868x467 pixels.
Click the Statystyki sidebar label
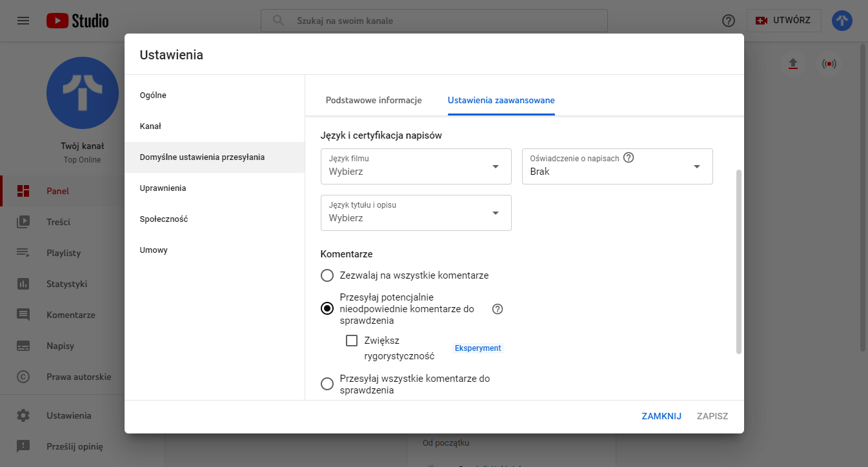pos(66,284)
